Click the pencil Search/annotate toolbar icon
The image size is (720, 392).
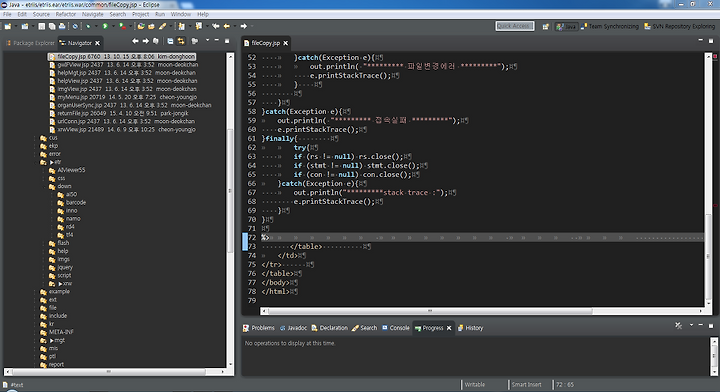[162, 27]
